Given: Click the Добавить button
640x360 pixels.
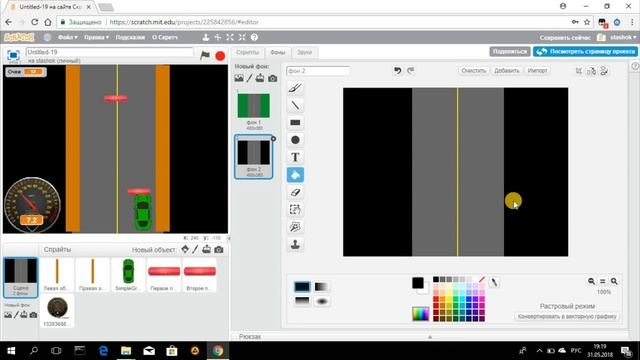Looking at the screenshot, I should click(x=507, y=71).
